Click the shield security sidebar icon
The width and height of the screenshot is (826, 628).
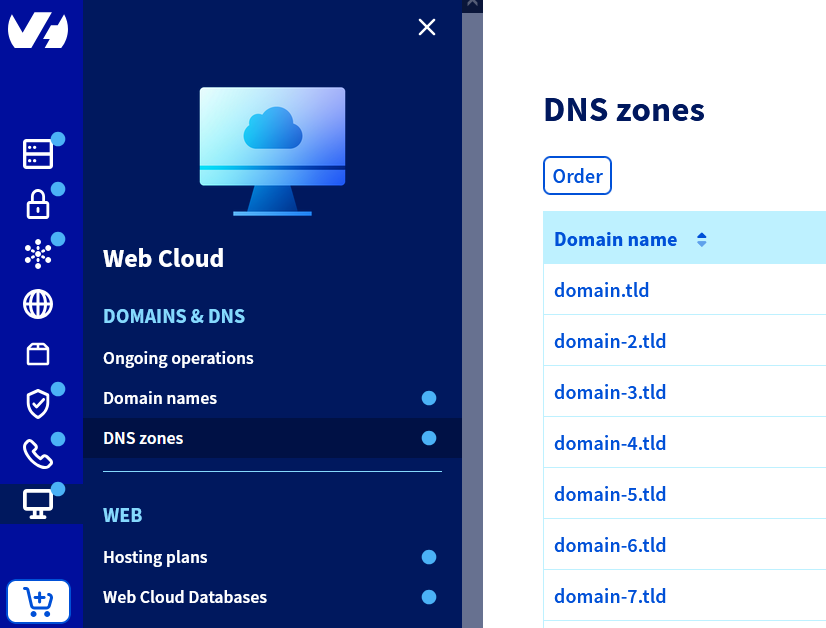[37, 404]
